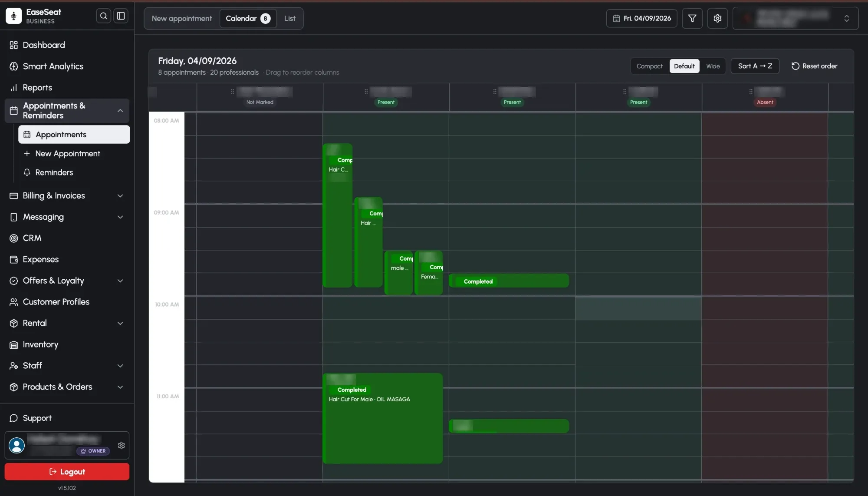Viewport: 868px width, 496px height.
Task: Expand Products & Orders menu
Action: click(67, 387)
